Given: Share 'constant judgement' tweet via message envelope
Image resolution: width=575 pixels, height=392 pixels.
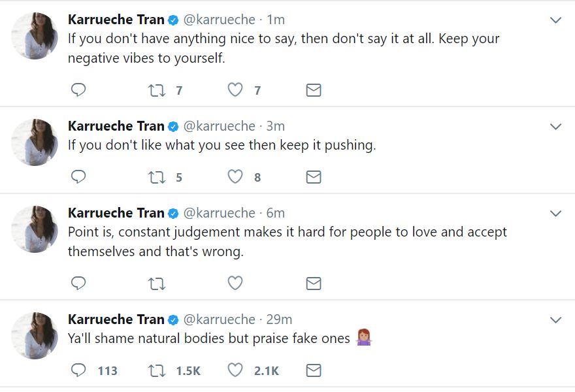Looking at the screenshot, I should pyautogui.click(x=314, y=284).
